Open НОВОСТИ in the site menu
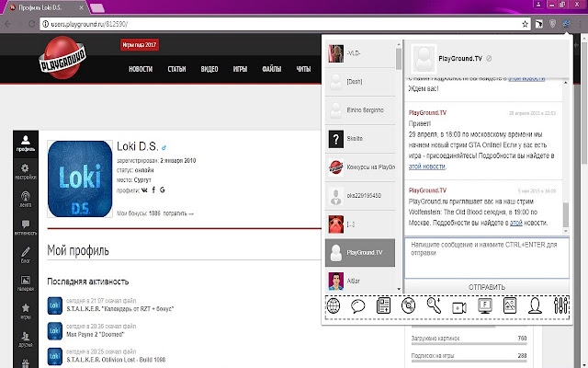588x368 pixels. pyautogui.click(x=141, y=69)
